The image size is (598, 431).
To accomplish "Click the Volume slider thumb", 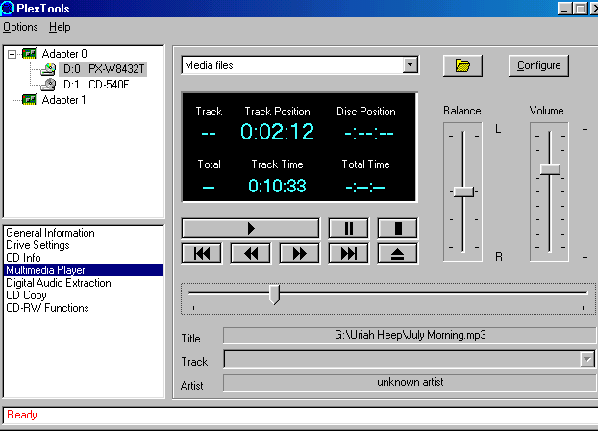I will pyautogui.click(x=550, y=169).
